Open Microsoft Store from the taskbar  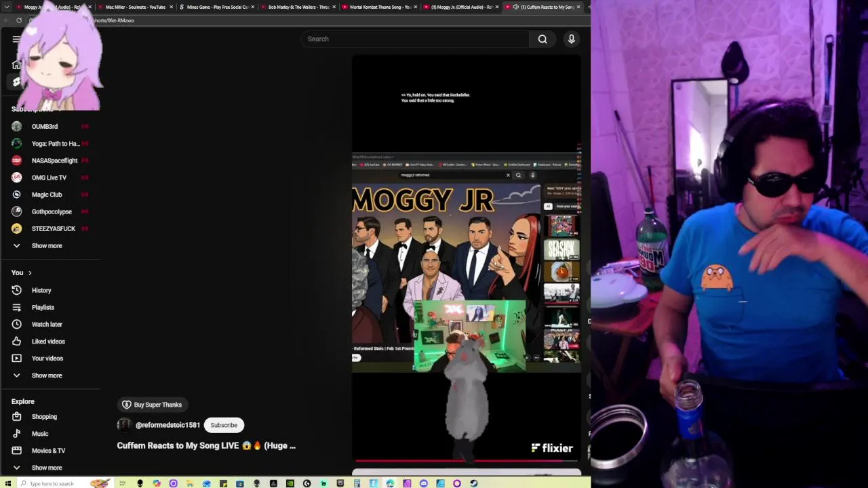tap(239, 483)
